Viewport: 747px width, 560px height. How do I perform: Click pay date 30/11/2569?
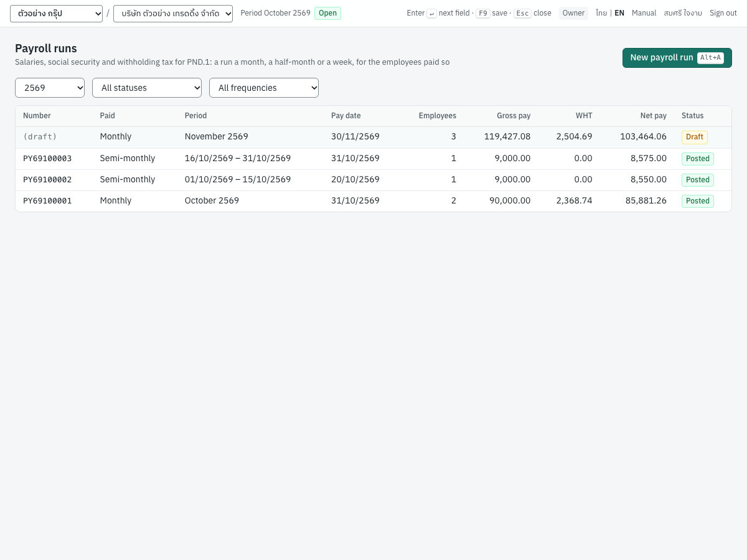click(x=355, y=137)
